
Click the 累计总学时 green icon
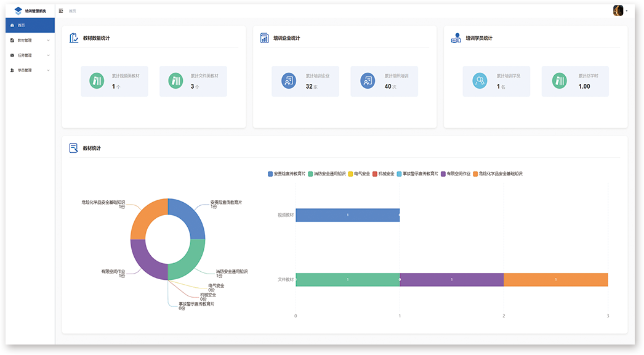[558, 81]
